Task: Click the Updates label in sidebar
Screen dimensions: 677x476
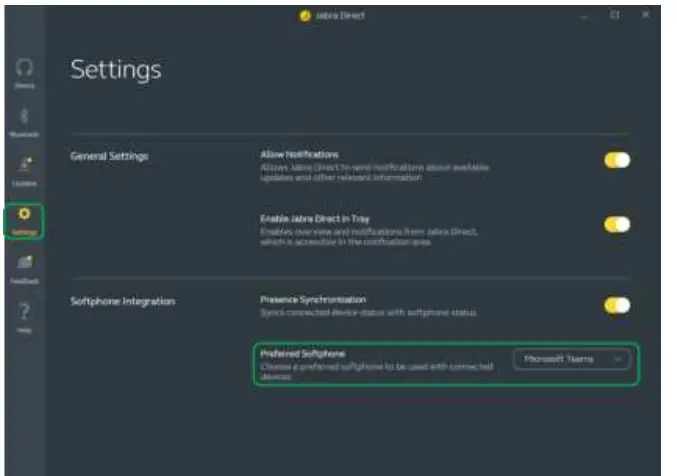Action: coord(25,183)
